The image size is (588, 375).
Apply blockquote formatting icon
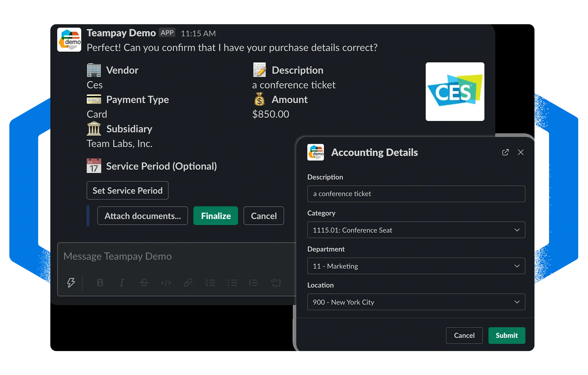pyautogui.click(x=254, y=282)
